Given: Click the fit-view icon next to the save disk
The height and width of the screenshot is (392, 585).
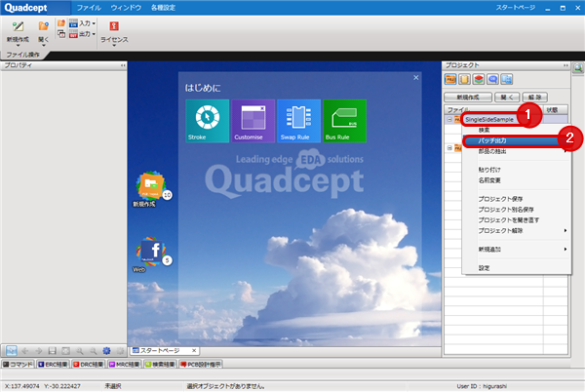Looking at the screenshot, I should coord(65,351).
